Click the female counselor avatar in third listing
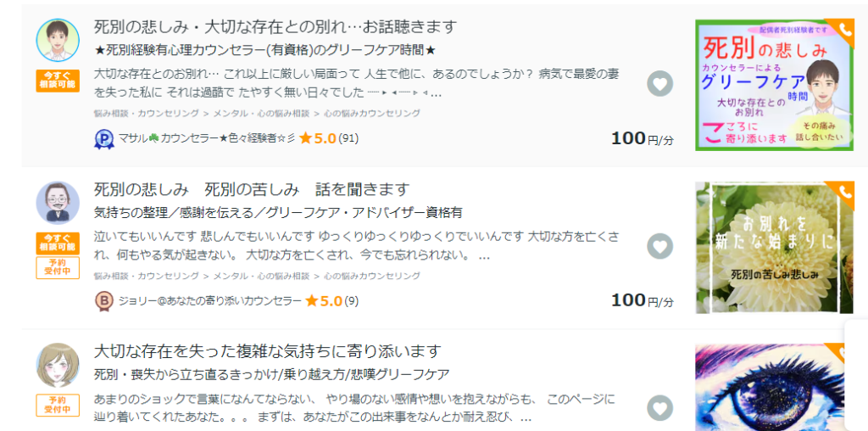 tap(58, 365)
